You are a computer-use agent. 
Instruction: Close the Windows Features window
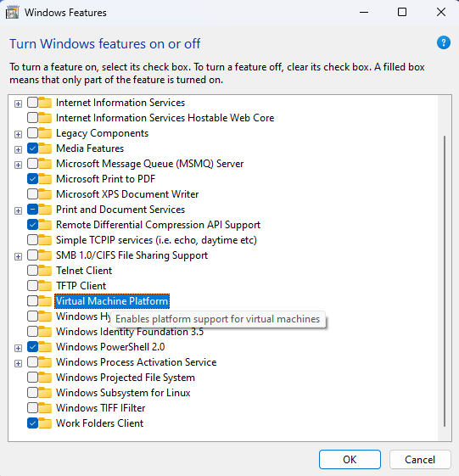pos(441,13)
